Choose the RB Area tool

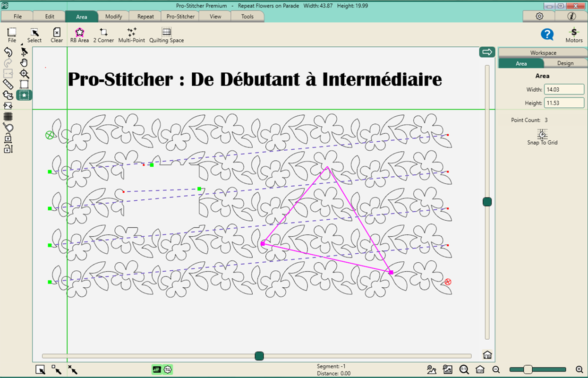click(79, 35)
